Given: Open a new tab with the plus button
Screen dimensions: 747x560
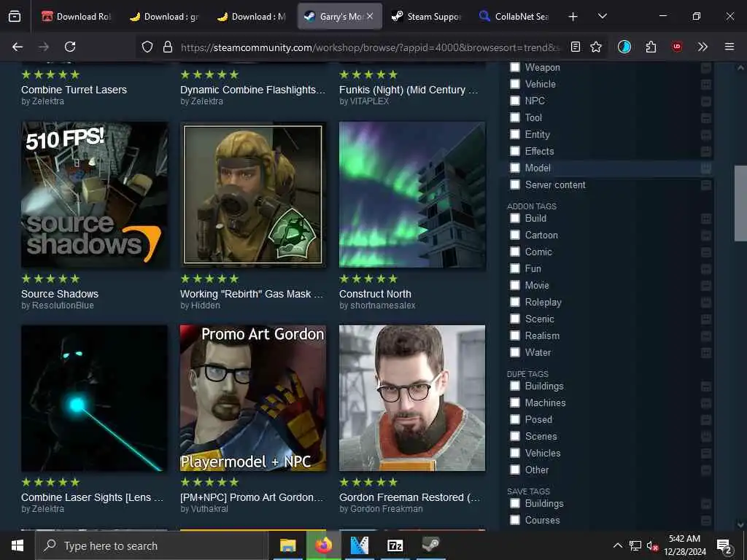Looking at the screenshot, I should 573,17.
